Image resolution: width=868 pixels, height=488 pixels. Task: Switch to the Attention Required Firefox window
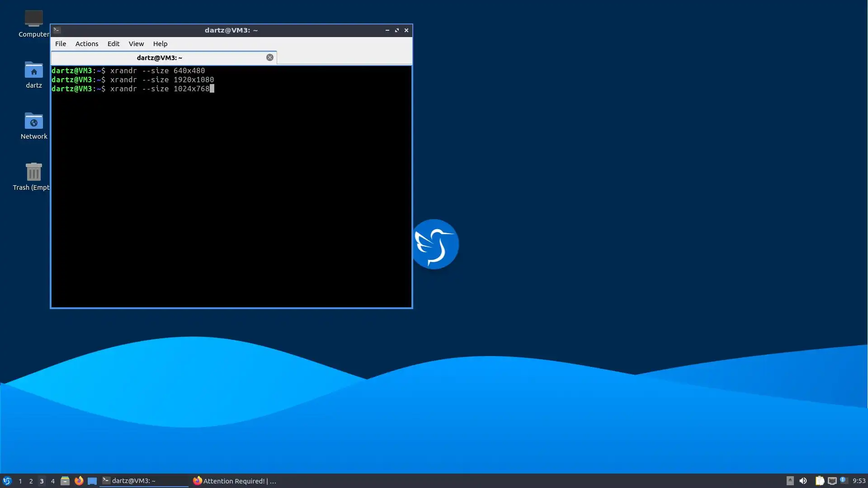coord(234,481)
